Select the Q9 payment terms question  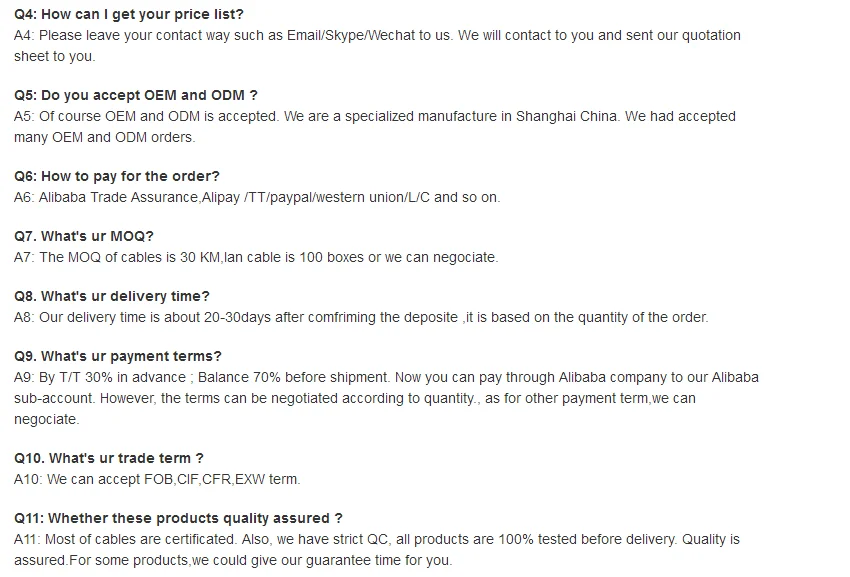click(x=118, y=357)
